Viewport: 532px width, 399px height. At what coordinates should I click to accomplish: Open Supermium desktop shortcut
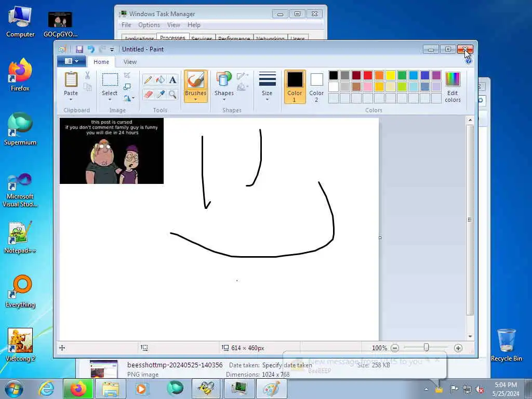point(20,129)
